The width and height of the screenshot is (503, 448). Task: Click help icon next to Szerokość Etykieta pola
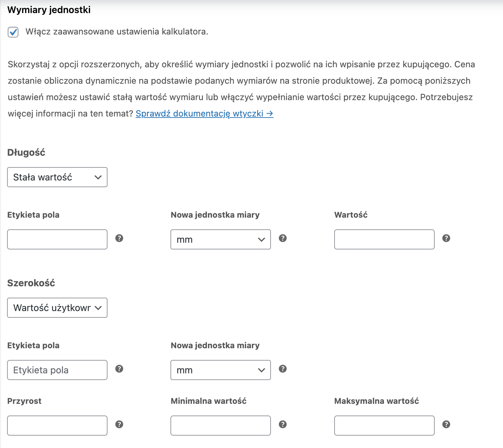tap(119, 369)
